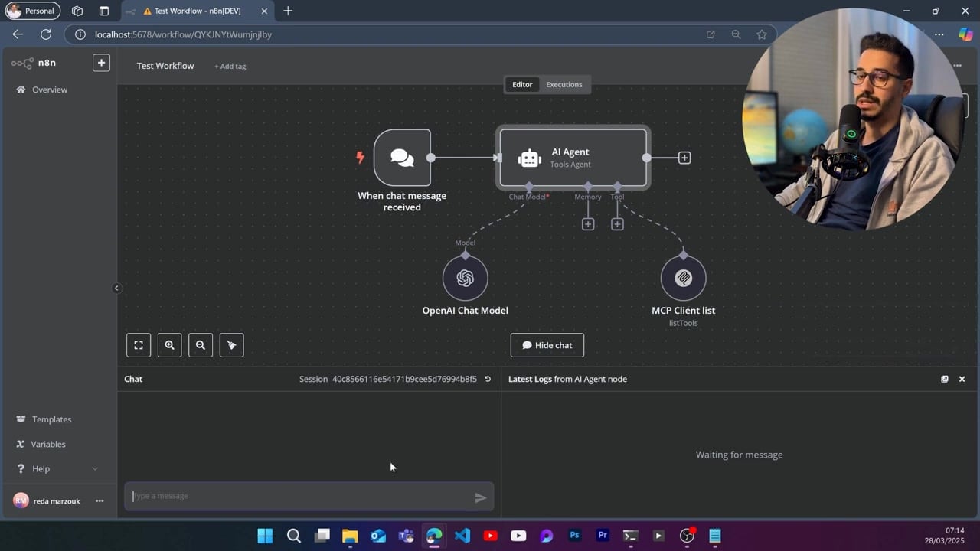The height and width of the screenshot is (551, 980).
Task: Collapse the sidebar with the arrow handle
Action: [116, 289]
